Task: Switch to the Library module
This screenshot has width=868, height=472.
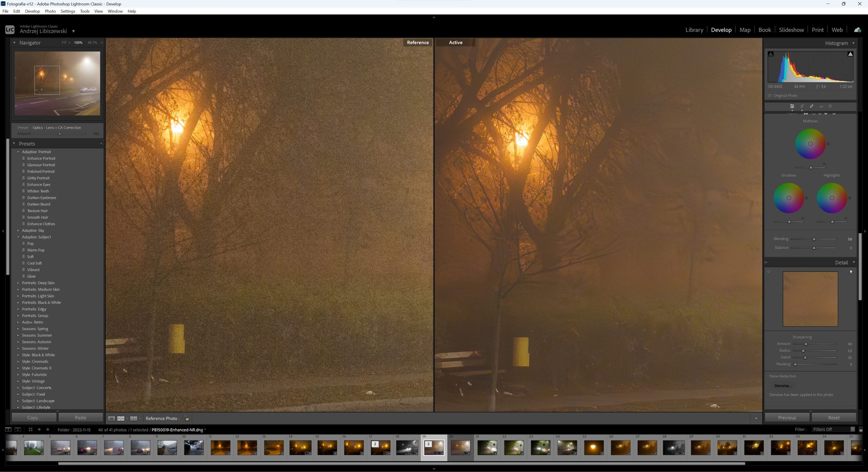Action: click(694, 30)
